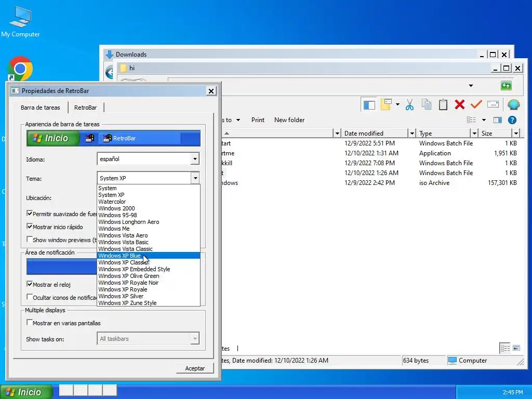Image resolution: width=532 pixels, height=399 pixels.
Task: Click the view layout list icon
Action: [x=471, y=120]
